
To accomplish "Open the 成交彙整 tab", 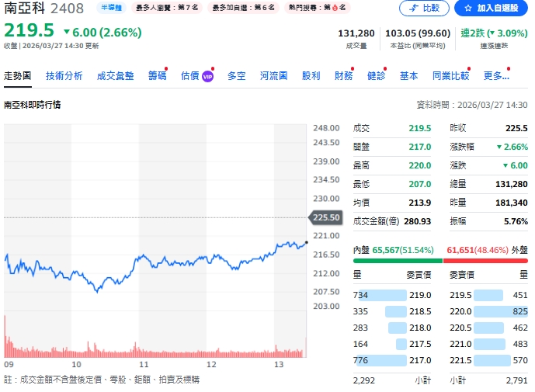I will (116, 76).
